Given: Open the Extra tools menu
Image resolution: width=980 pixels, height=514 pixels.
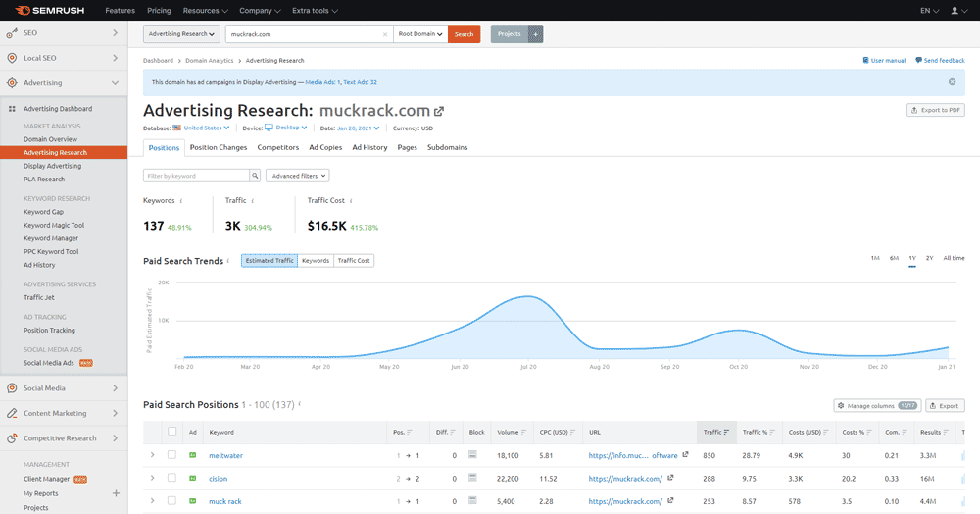Looking at the screenshot, I should click(315, 11).
